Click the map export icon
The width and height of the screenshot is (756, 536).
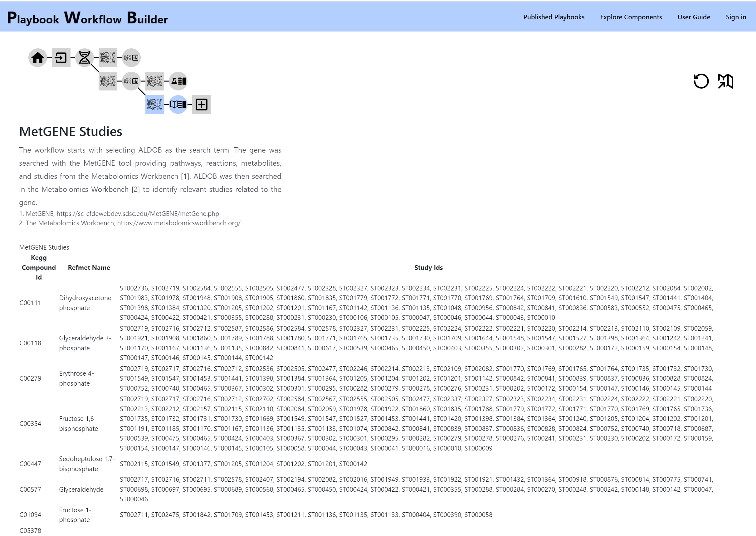[726, 81]
